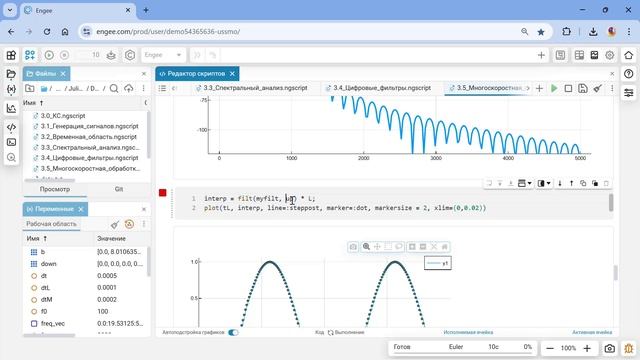Close the Файлы panel tab
This screenshot has height=360, width=640.
[63, 73]
